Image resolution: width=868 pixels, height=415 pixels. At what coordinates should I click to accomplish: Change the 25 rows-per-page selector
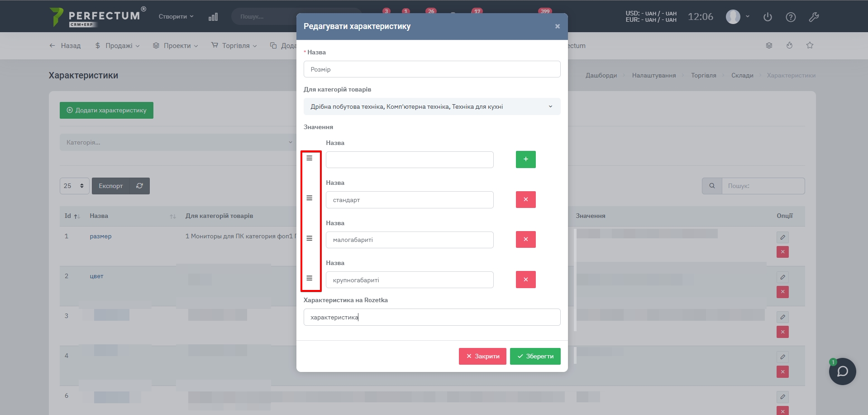(x=74, y=186)
